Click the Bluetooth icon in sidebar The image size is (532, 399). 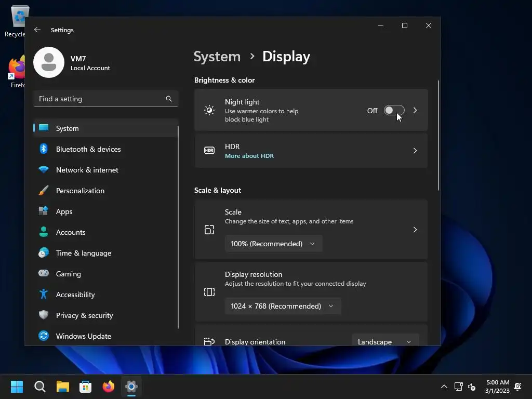point(44,149)
